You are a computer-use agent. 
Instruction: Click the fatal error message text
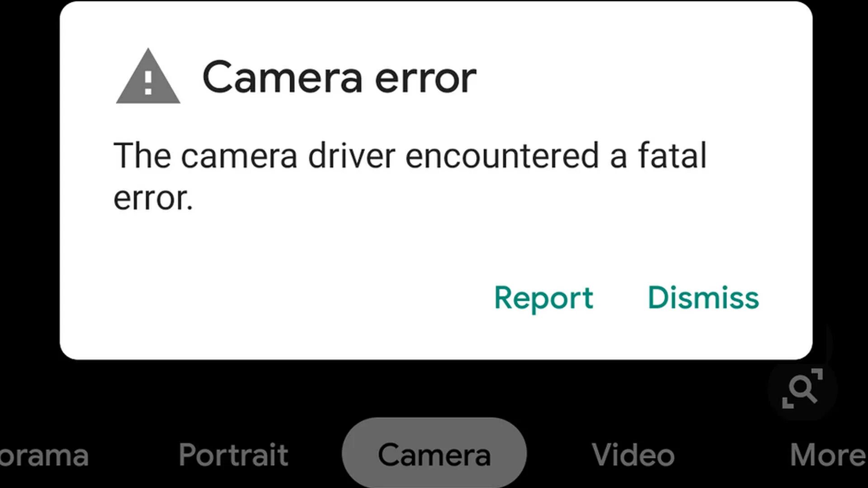click(410, 176)
